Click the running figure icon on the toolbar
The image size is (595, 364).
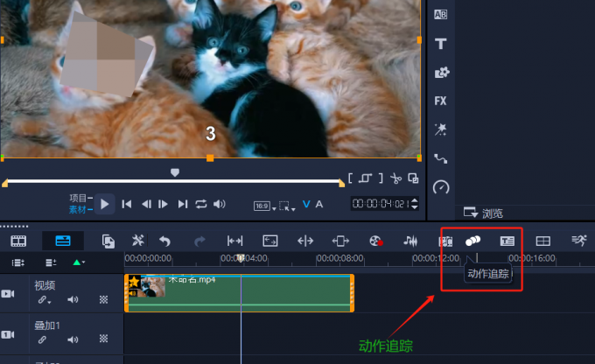coord(579,241)
